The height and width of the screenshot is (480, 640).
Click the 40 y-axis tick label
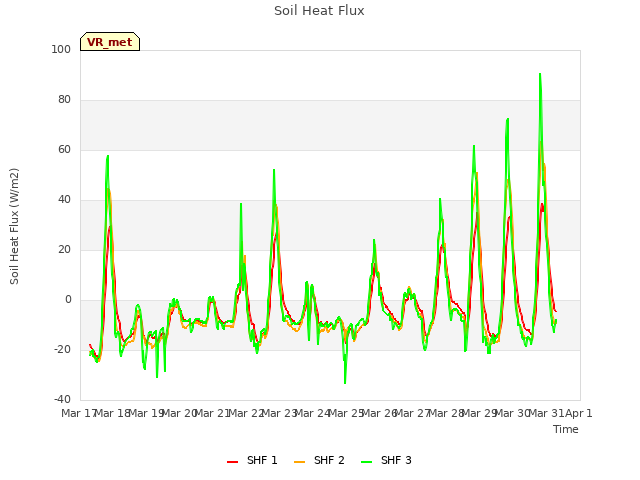(x=64, y=200)
